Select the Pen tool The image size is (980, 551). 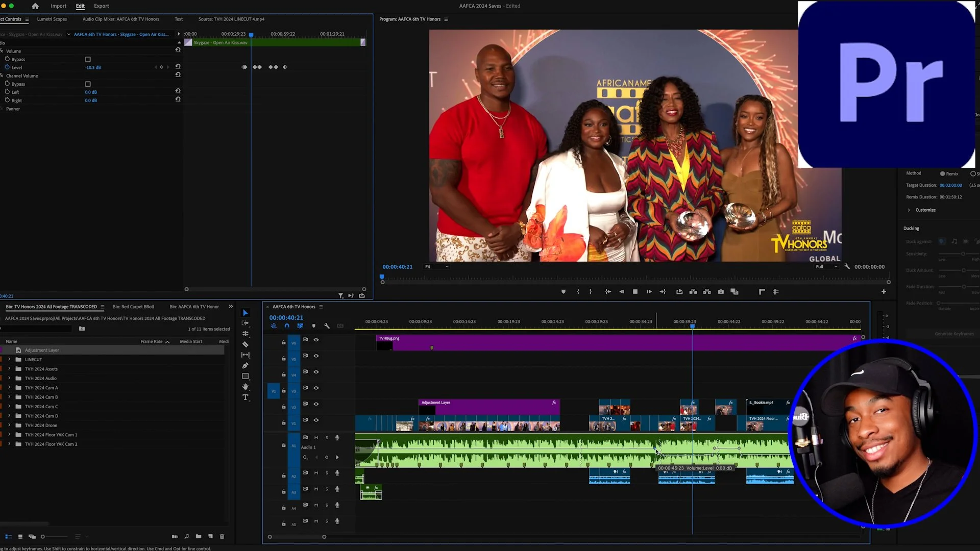click(x=246, y=365)
